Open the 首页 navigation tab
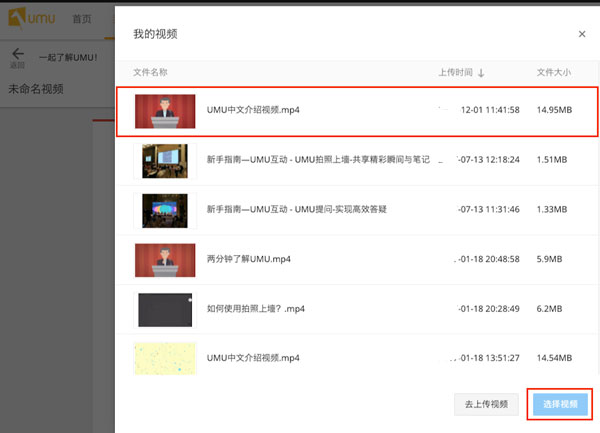The width and height of the screenshot is (600, 433). [x=82, y=20]
